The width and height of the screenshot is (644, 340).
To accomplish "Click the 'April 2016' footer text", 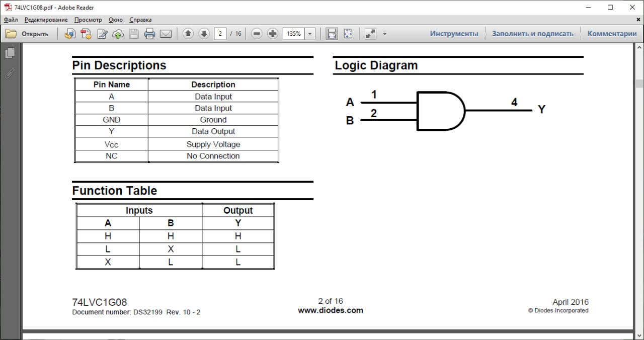I will click(x=571, y=302).
